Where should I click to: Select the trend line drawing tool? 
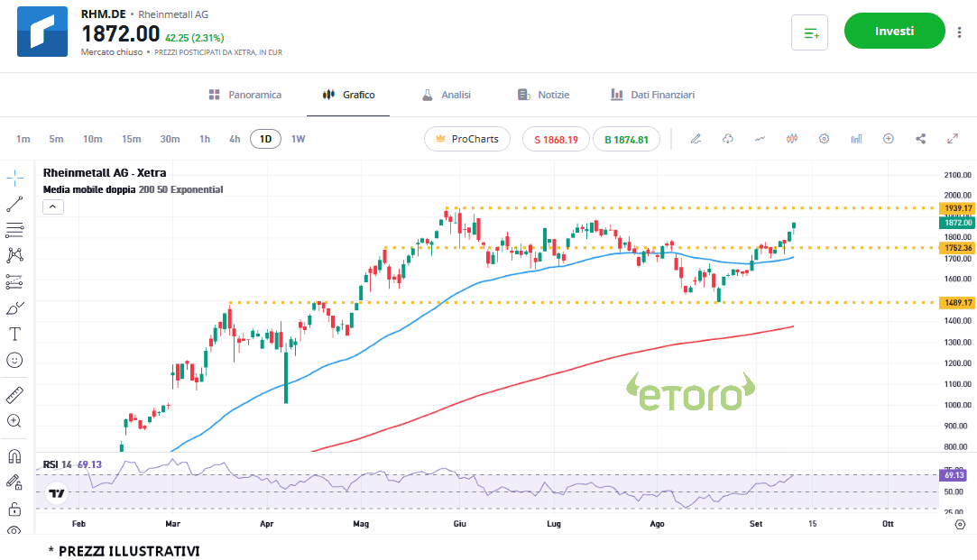(x=14, y=204)
